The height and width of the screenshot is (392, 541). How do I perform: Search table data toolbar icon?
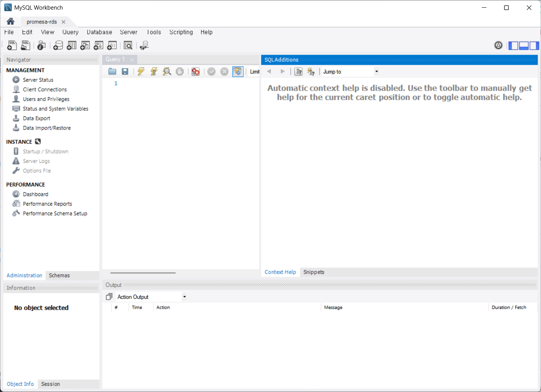pyautogui.click(x=128, y=45)
